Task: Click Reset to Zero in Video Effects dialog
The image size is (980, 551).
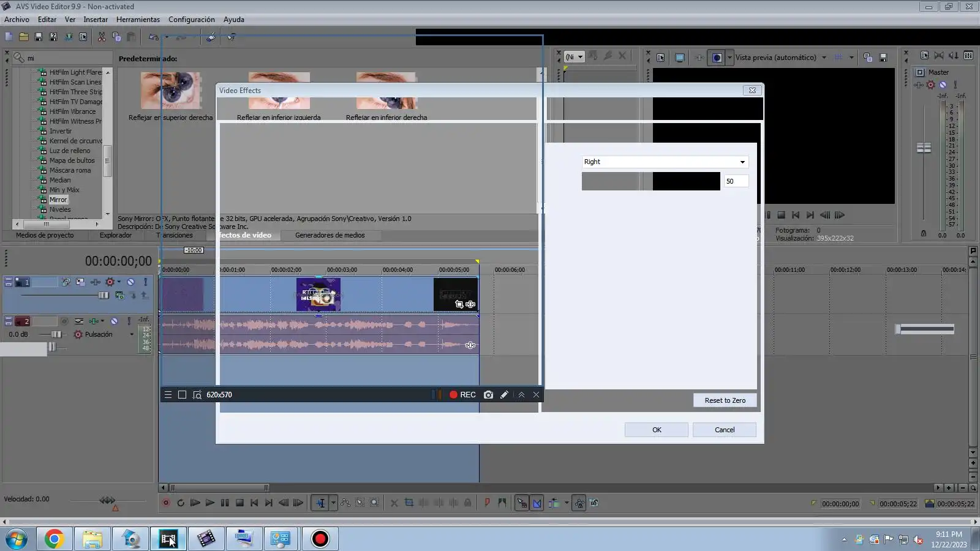Action: (x=725, y=400)
